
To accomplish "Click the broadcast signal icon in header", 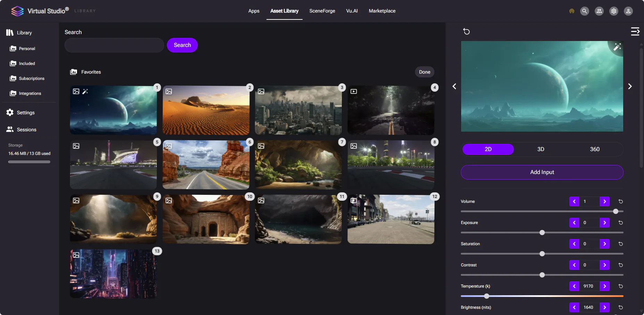I will [572, 11].
